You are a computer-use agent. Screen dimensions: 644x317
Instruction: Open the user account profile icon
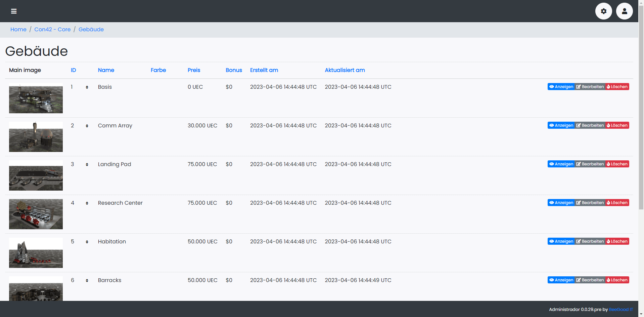coord(624,11)
